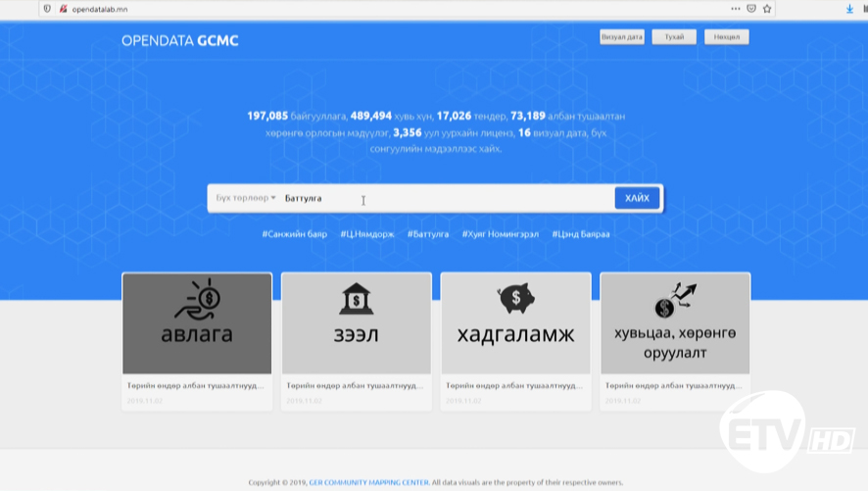Image resolution: width=868 pixels, height=491 pixels.
Task: Click the Нөхцөл navigation button
Action: point(726,37)
